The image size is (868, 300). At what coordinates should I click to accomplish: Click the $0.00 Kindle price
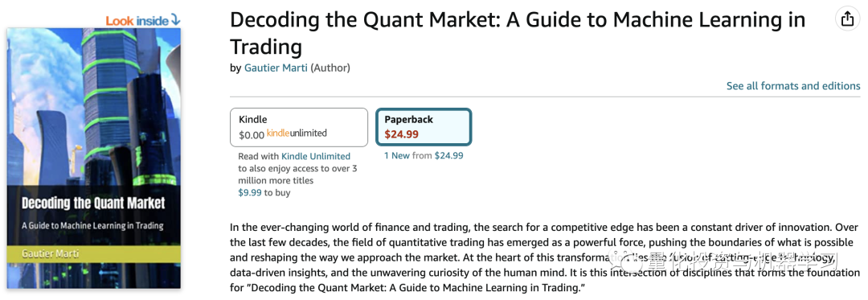coord(252,134)
